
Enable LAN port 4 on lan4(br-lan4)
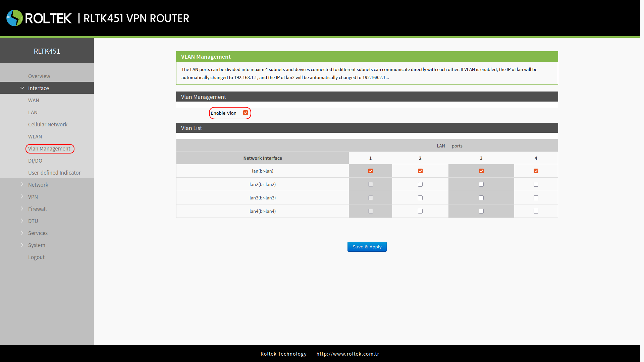[536, 211]
